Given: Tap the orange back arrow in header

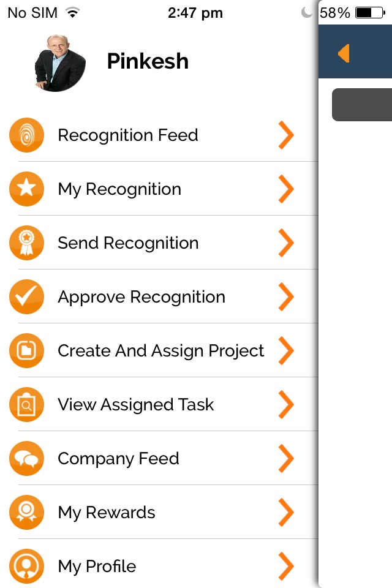Looking at the screenshot, I should pos(344,53).
